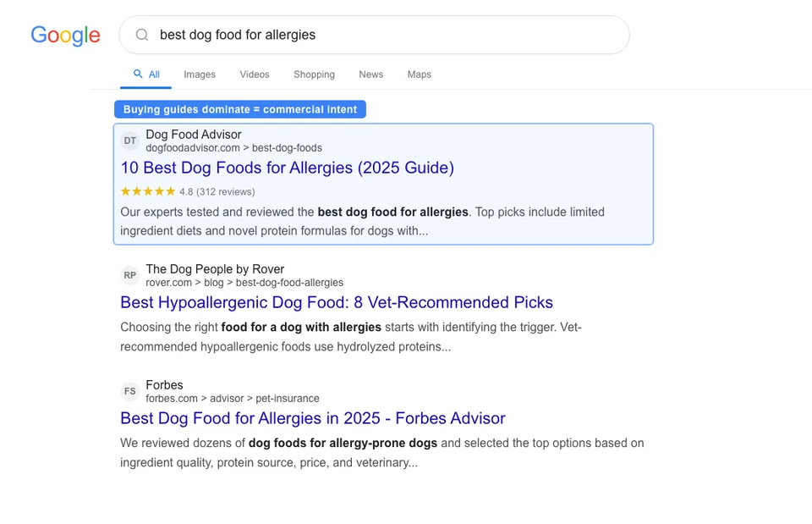Open the Maps tab
812x524 pixels.
419,74
